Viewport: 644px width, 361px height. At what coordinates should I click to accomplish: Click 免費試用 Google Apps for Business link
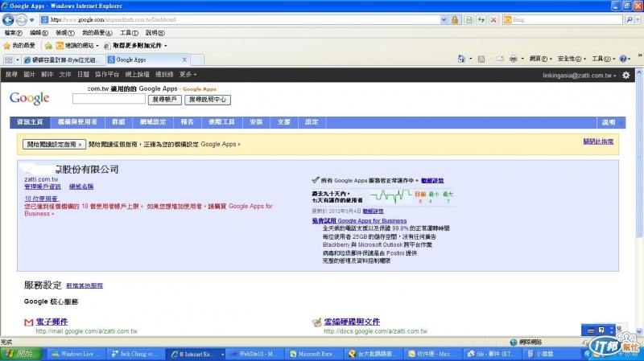pyautogui.click(x=359, y=221)
